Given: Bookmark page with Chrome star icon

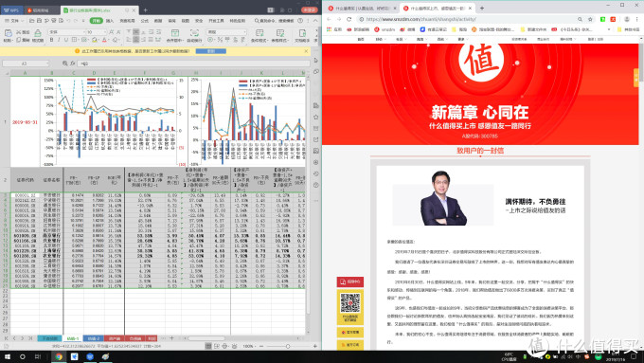Looking at the screenshot, I should point(590,19).
